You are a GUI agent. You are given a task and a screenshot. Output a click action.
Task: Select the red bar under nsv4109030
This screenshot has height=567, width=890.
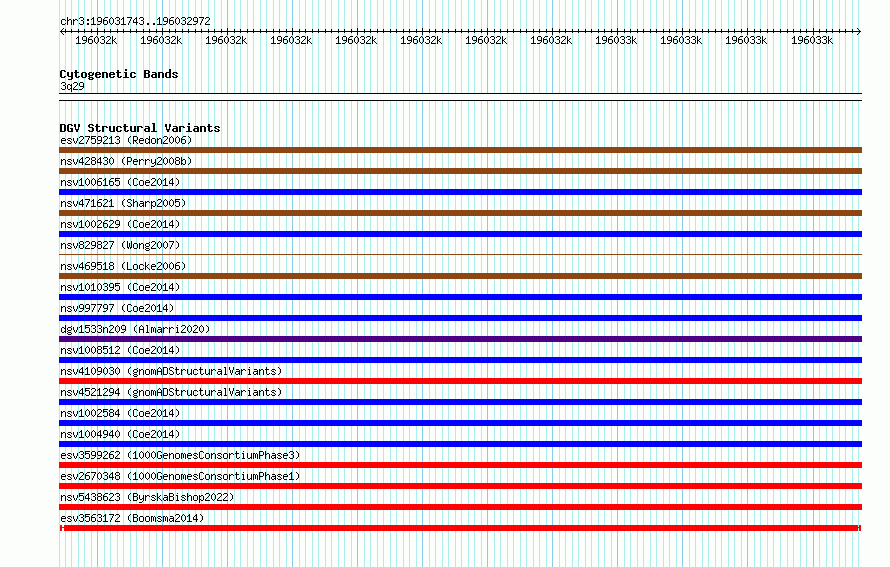click(460, 381)
